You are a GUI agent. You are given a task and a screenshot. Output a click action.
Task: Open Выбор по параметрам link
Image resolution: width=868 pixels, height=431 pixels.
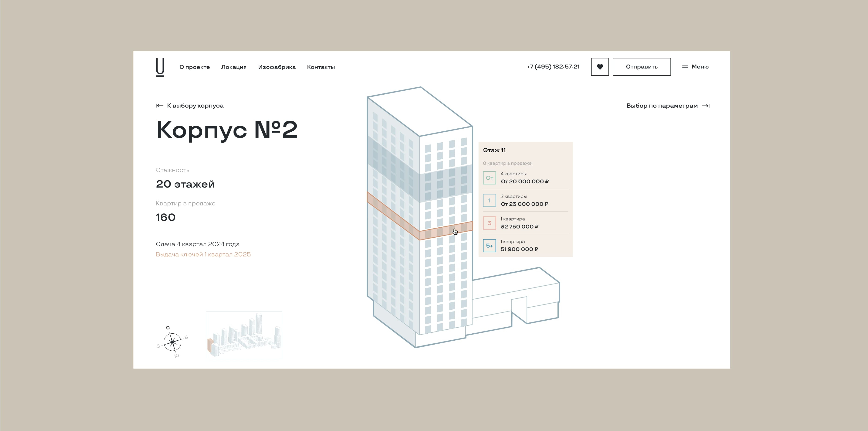(662, 106)
